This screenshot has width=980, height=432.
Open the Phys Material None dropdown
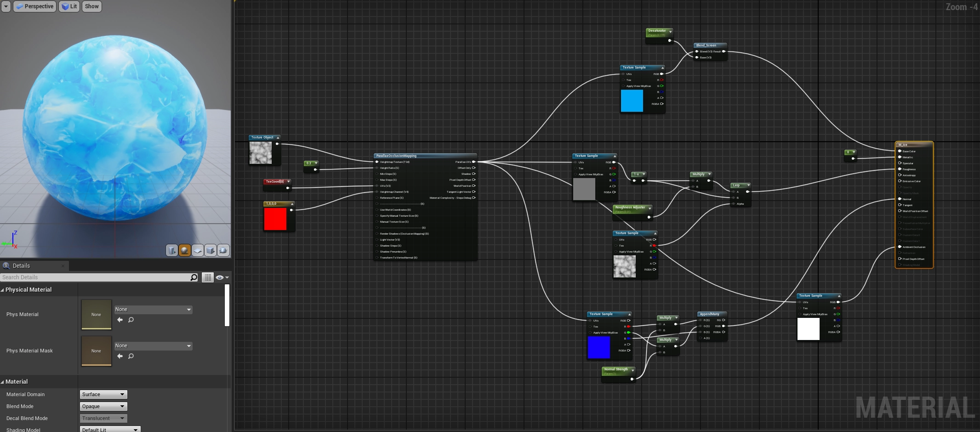tap(153, 310)
